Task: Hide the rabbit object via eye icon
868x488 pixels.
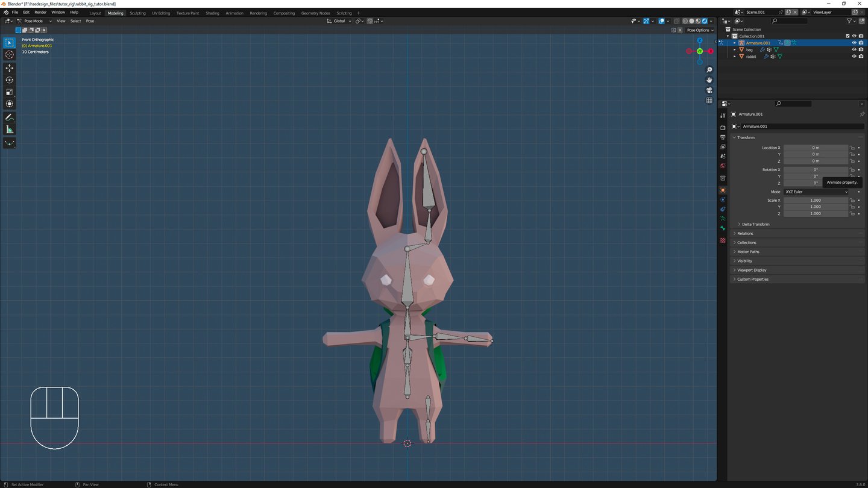Action: (x=854, y=57)
